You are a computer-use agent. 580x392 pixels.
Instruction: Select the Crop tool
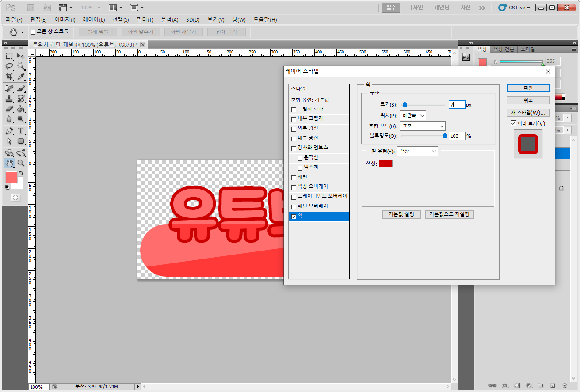9,76
